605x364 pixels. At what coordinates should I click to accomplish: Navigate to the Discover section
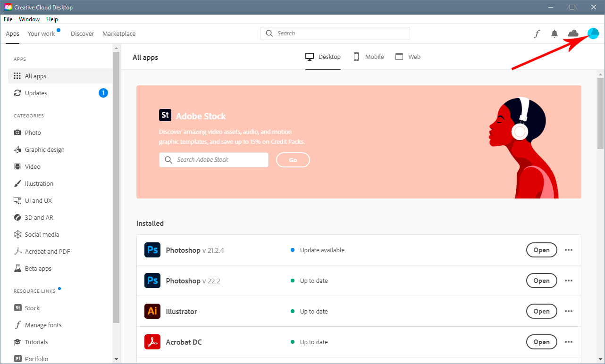82,33
